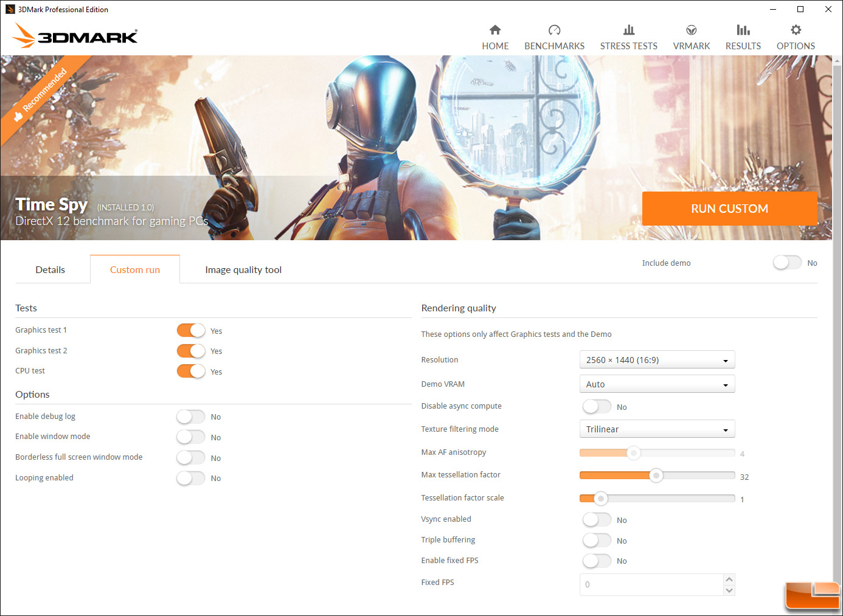Click the Stress Tests bar chart icon

pos(629,30)
